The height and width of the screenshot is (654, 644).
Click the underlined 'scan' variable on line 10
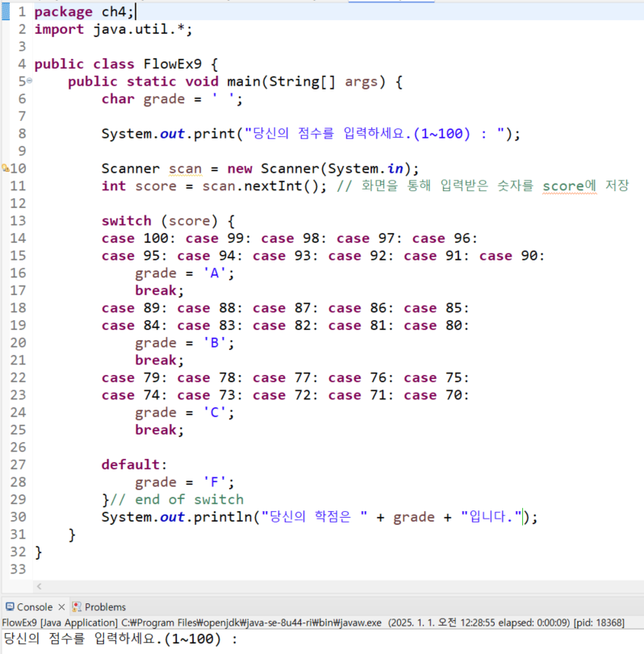pyautogui.click(x=185, y=169)
